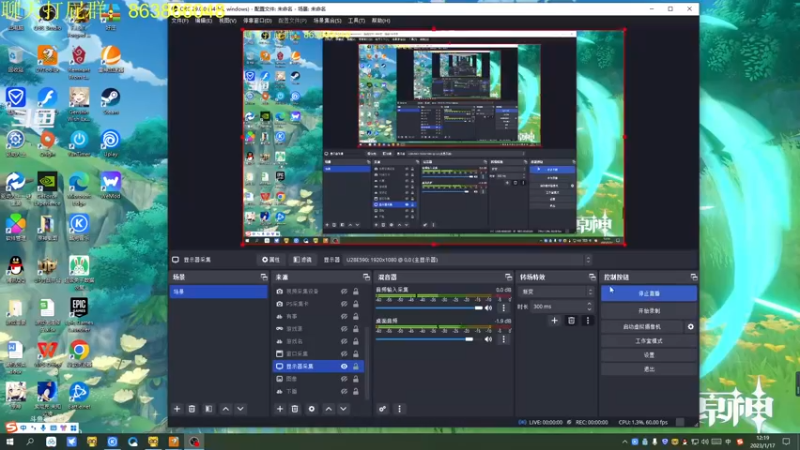
Task: Hide the 显示器采集 source via eye icon
Action: coord(344,366)
